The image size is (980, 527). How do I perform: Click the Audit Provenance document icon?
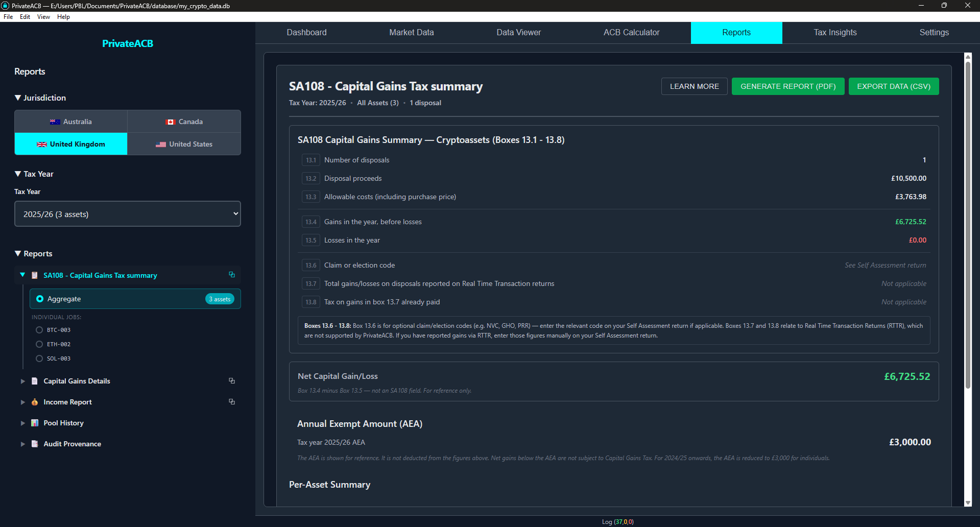[x=35, y=444]
